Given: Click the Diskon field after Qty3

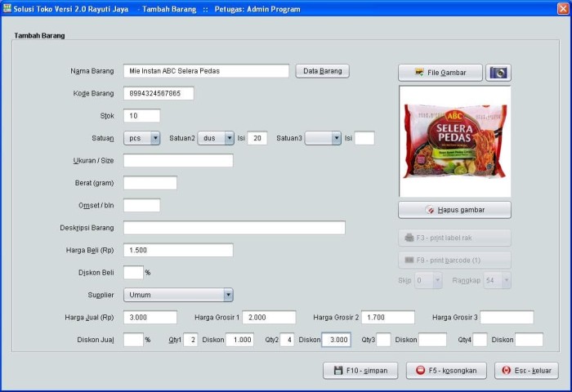Looking at the screenshot, I should 432,340.
